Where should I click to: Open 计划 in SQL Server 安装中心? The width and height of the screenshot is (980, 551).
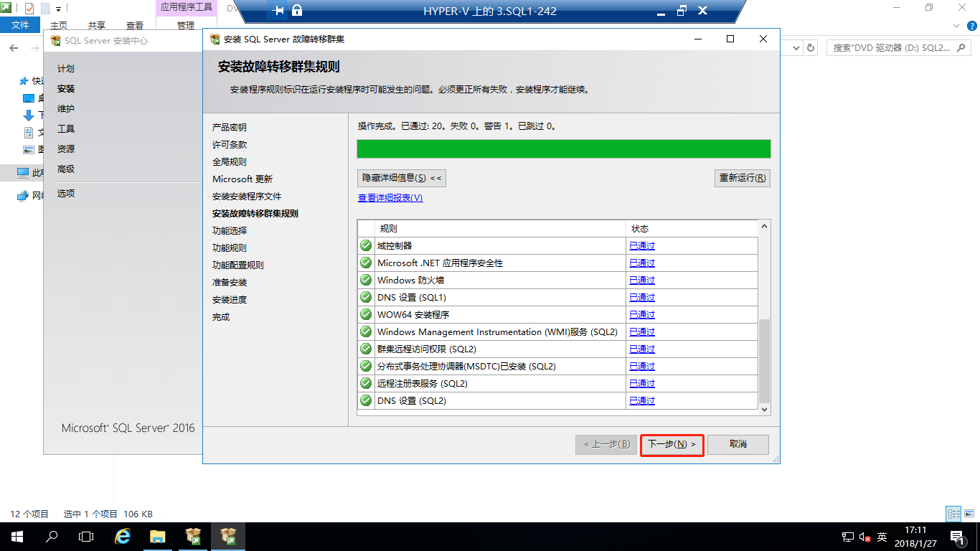pyautogui.click(x=66, y=69)
